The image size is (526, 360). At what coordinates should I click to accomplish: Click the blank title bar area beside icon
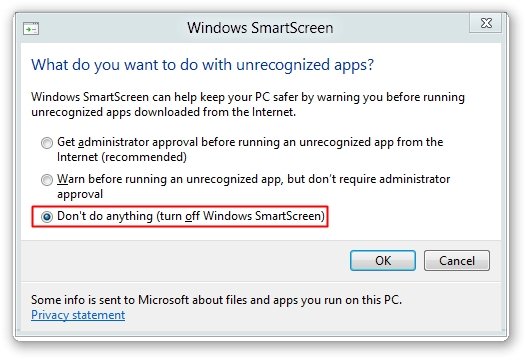(111, 28)
